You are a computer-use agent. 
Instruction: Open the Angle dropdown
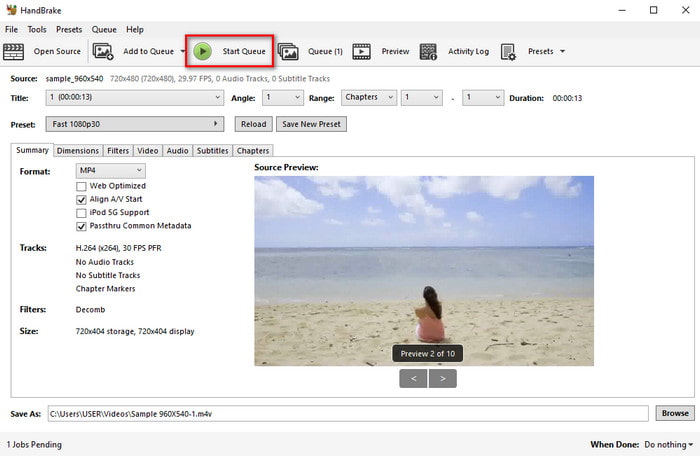pyautogui.click(x=283, y=97)
